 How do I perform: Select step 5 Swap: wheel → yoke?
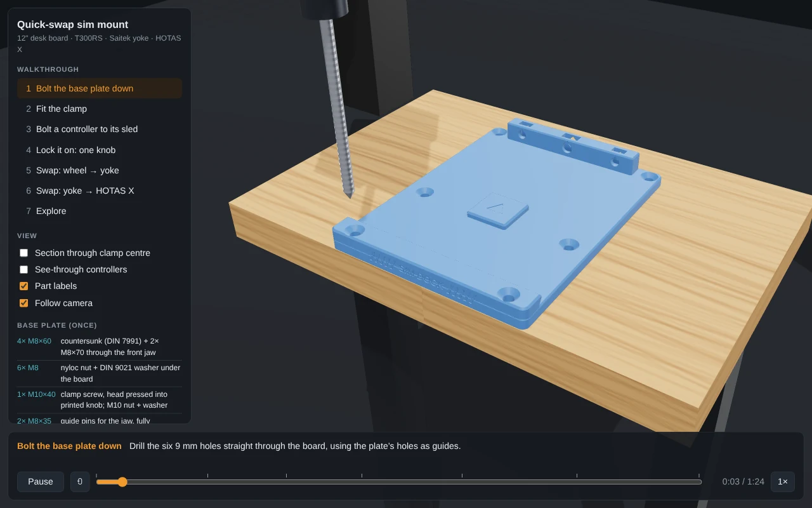pos(100,170)
